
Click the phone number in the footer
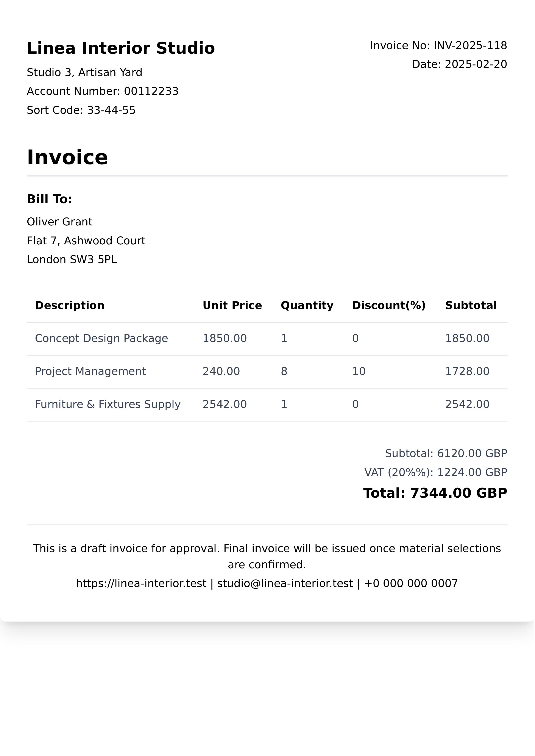click(x=411, y=583)
